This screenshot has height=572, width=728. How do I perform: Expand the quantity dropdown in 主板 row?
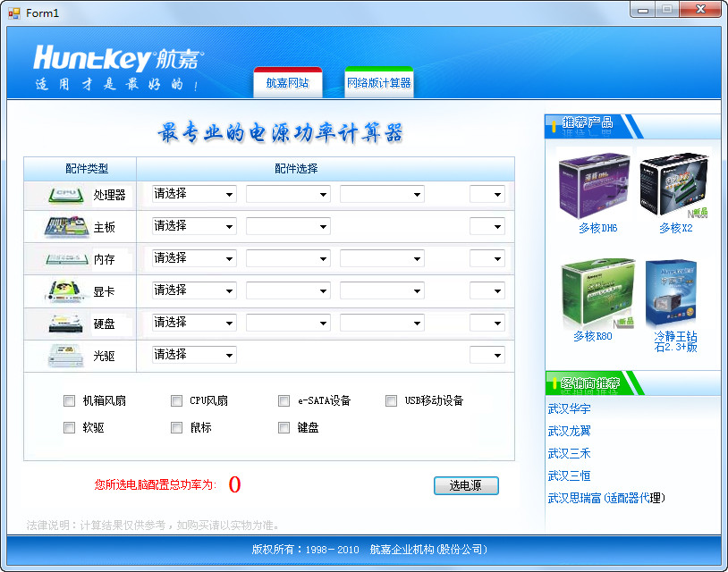pyautogui.click(x=487, y=226)
